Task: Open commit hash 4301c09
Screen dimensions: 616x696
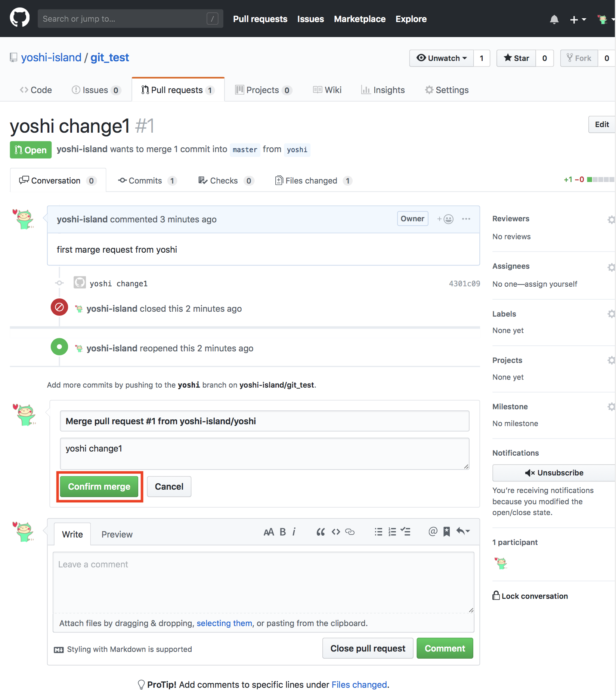Action: [464, 284]
